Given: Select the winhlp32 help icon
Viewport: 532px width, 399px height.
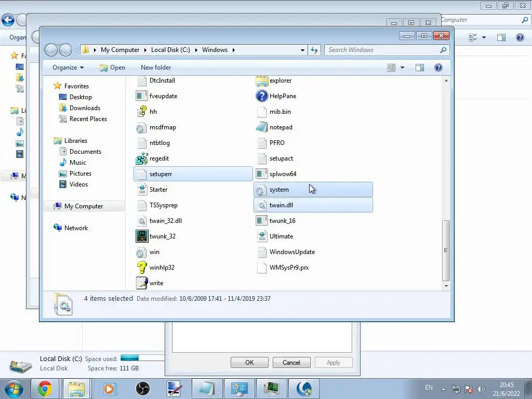Looking at the screenshot, I should tap(142, 268).
